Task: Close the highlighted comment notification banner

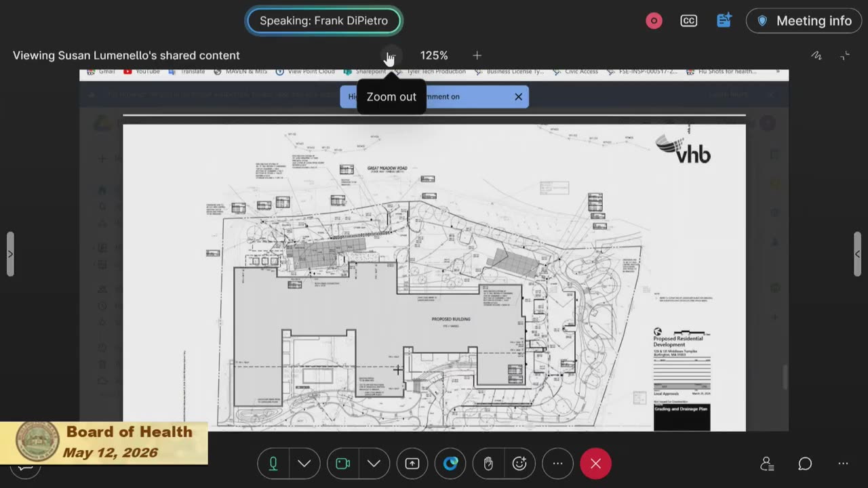Action: coord(518,96)
